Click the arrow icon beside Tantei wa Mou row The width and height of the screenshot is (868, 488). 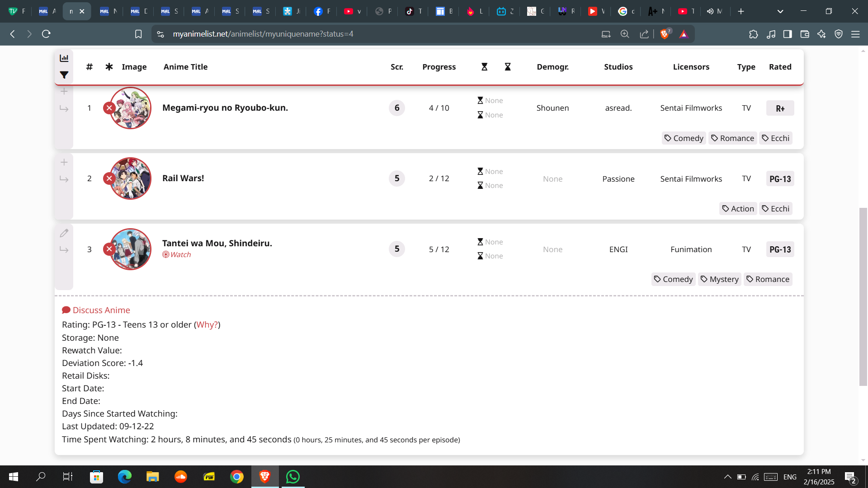click(x=64, y=250)
